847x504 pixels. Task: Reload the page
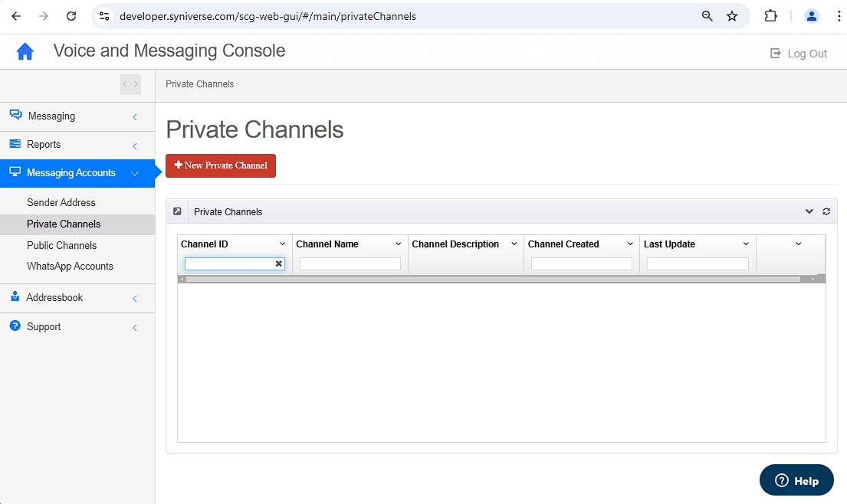[71, 16]
